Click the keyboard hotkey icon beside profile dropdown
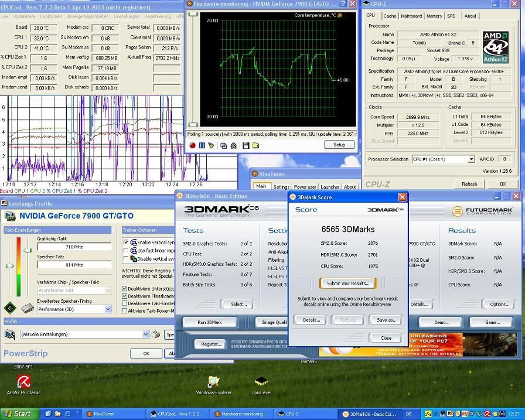 click(155, 334)
